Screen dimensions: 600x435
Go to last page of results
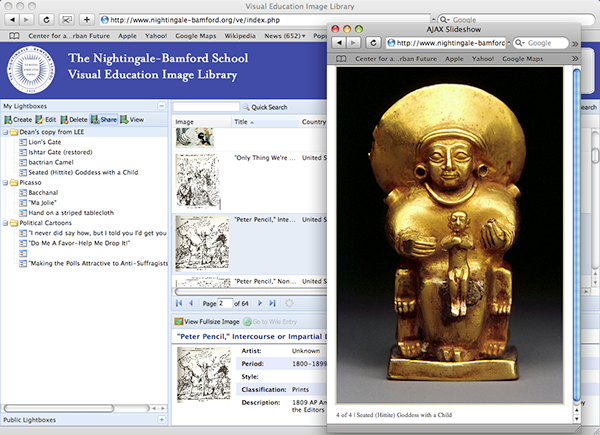tap(272, 303)
